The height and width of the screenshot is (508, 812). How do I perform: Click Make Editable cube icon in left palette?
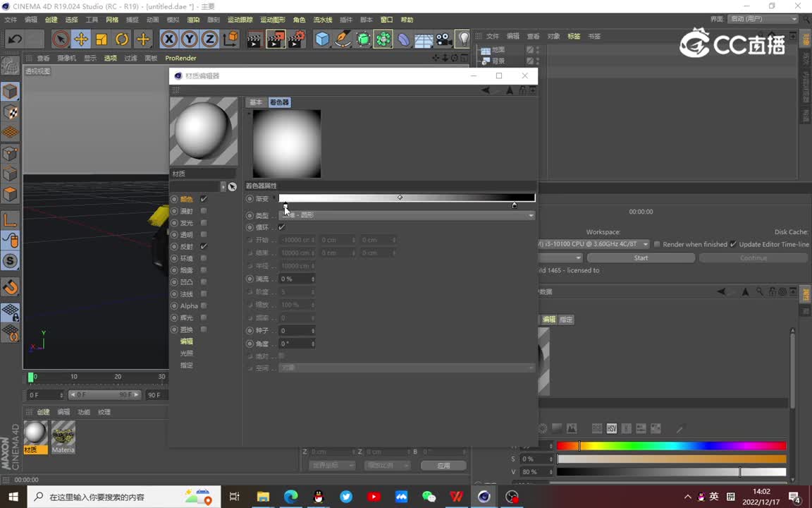coord(11,92)
